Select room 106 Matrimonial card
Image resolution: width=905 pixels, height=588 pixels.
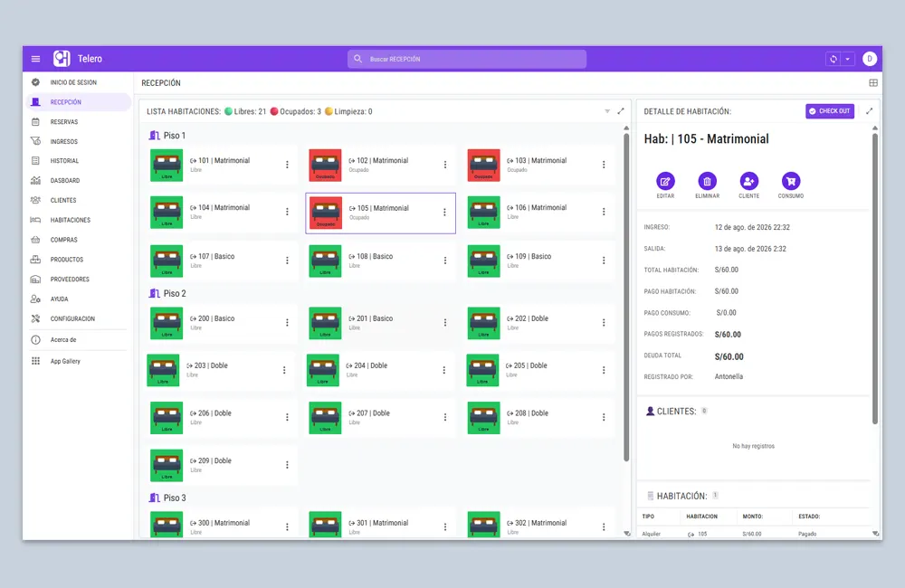click(x=539, y=212)
